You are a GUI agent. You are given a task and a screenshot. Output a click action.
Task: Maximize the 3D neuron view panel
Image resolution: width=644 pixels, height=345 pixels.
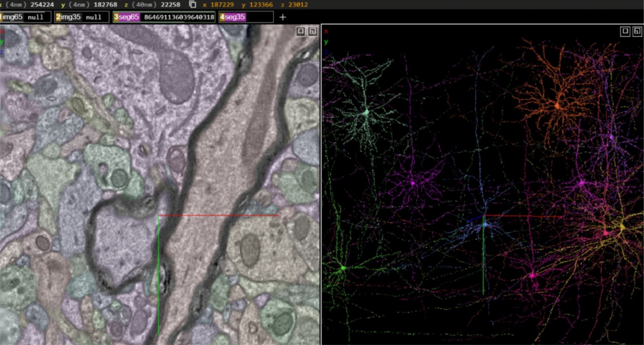click(625, 31)
